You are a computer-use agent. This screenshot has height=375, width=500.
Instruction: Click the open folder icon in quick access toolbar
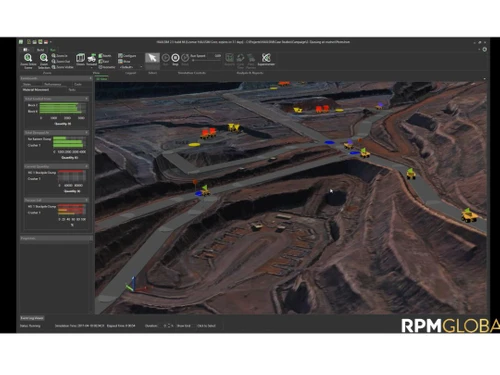point(34,42)
